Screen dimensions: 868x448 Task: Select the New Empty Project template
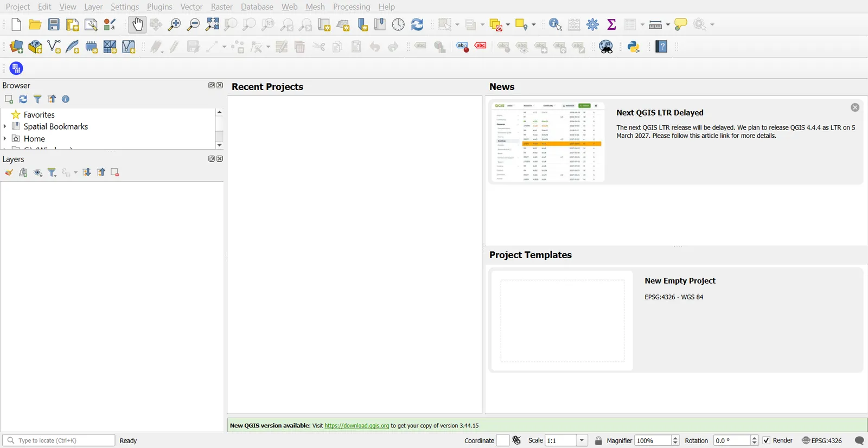point(676,320)
